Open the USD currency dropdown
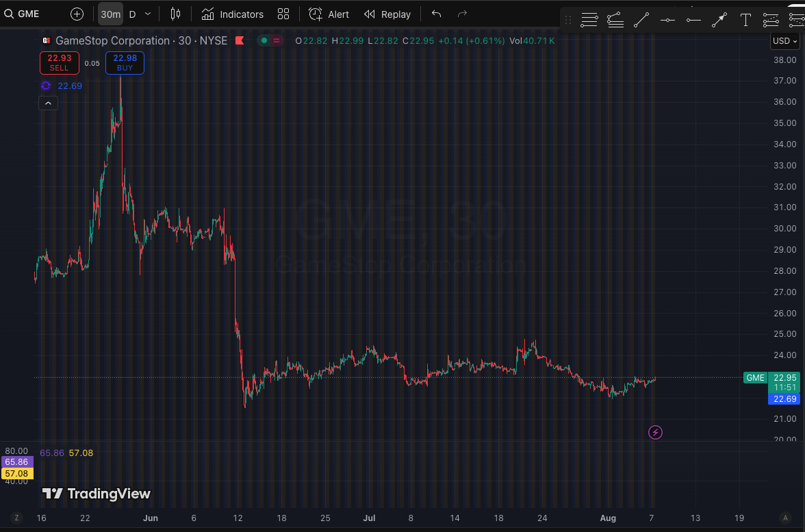This screenshot has width=805, height=532. (x=785, y=41)
